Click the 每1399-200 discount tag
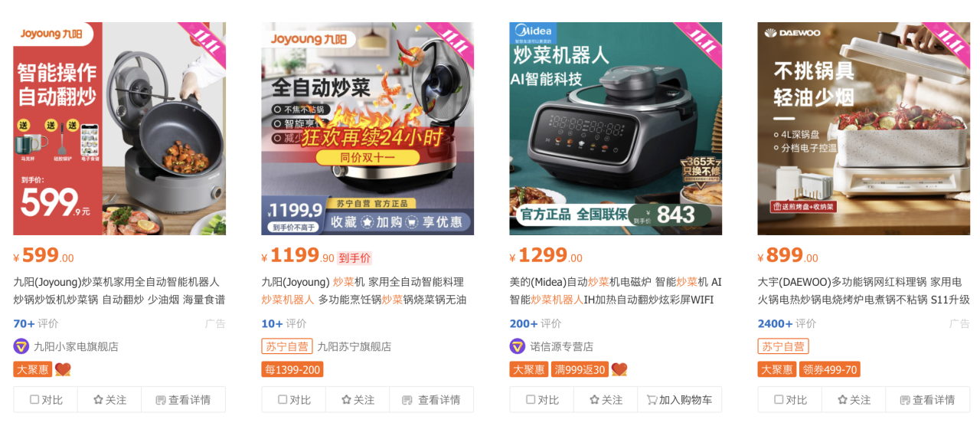 coord(292,369)
